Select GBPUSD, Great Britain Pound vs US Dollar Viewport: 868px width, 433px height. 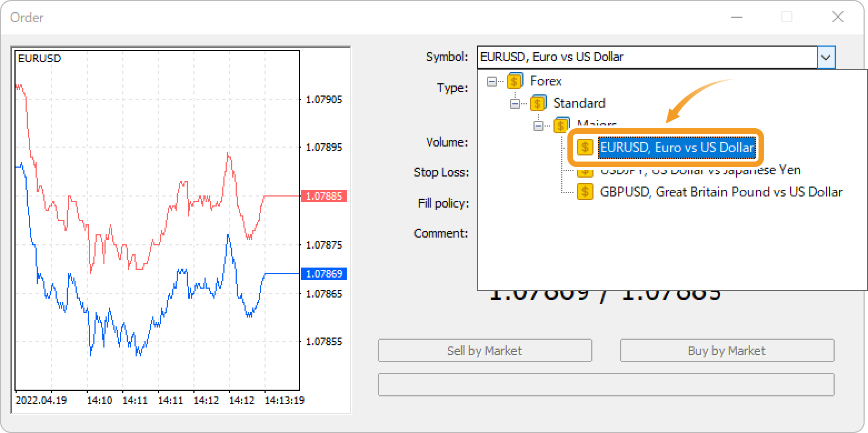pos(721,192)
